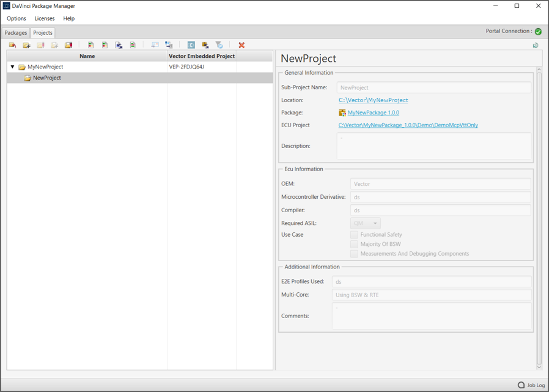549x392 pixels.
Task: Click the package icon beside MyNewPackage 1.0.0
Action: click(x=342, y=113)
